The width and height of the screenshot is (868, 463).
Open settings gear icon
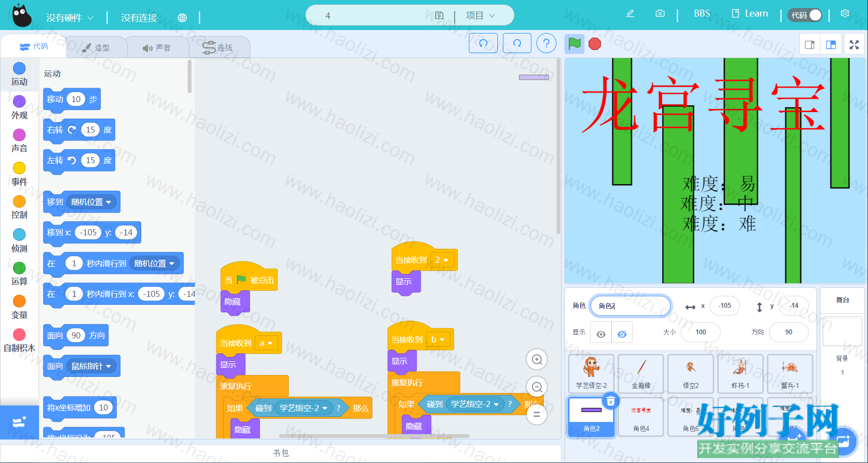pyautogui.click(x=845, y=14)
